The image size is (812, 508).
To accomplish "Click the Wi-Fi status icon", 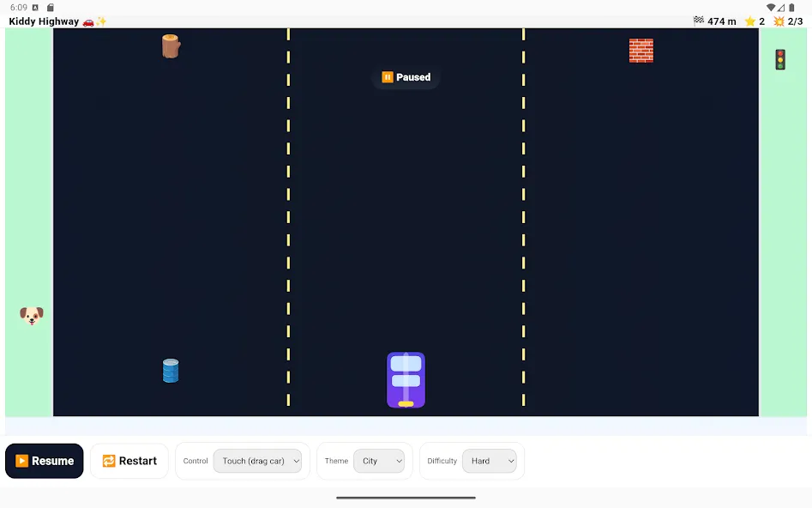I will coord(771,7).
